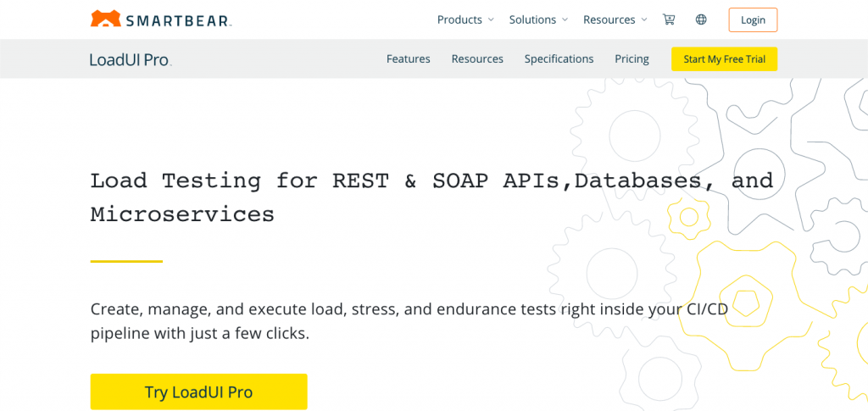The image size is (868, 411).
Task: Click the description paragraph about CI/CD pipeline
Action: pos(409,321)
